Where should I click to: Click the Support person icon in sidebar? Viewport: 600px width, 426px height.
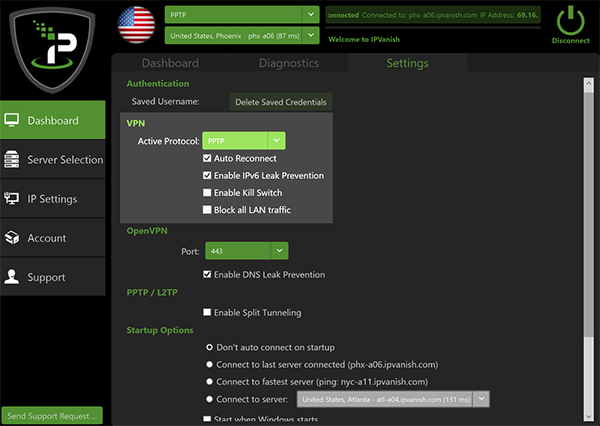click(13, 277)
